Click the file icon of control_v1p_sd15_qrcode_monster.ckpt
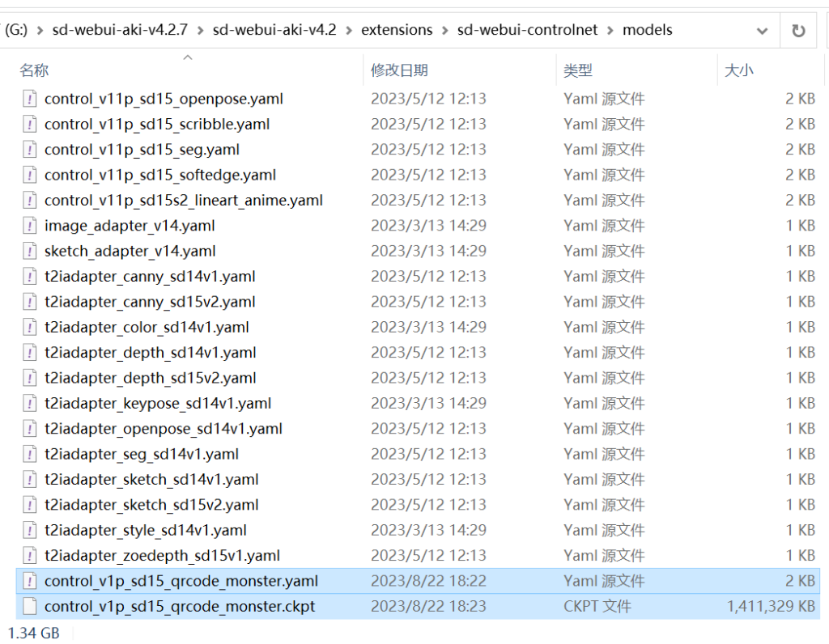Screen dimensions: 829x644 pos(30,606)
